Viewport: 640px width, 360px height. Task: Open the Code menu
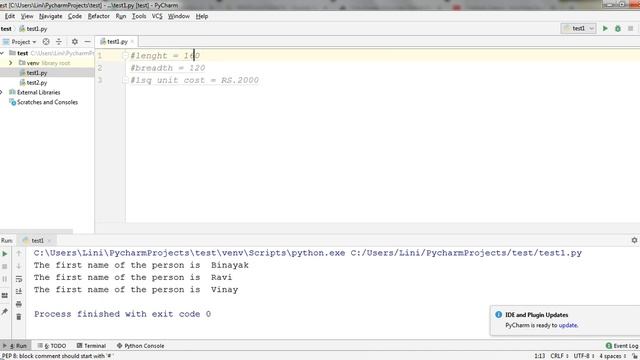pyautogui.click(x=75, y=16)
